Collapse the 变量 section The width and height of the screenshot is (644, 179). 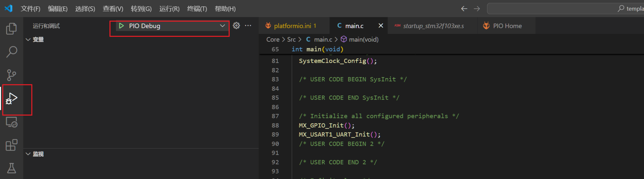(x=28, y=40)
